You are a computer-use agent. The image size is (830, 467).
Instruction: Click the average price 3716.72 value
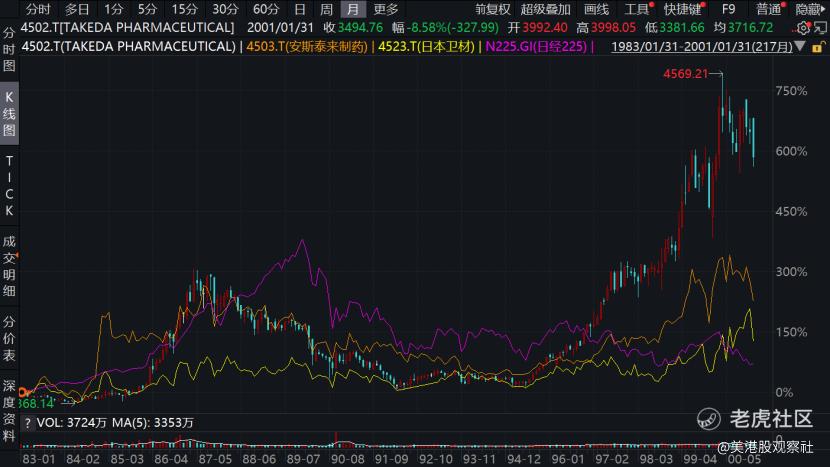tap(750, 28)
